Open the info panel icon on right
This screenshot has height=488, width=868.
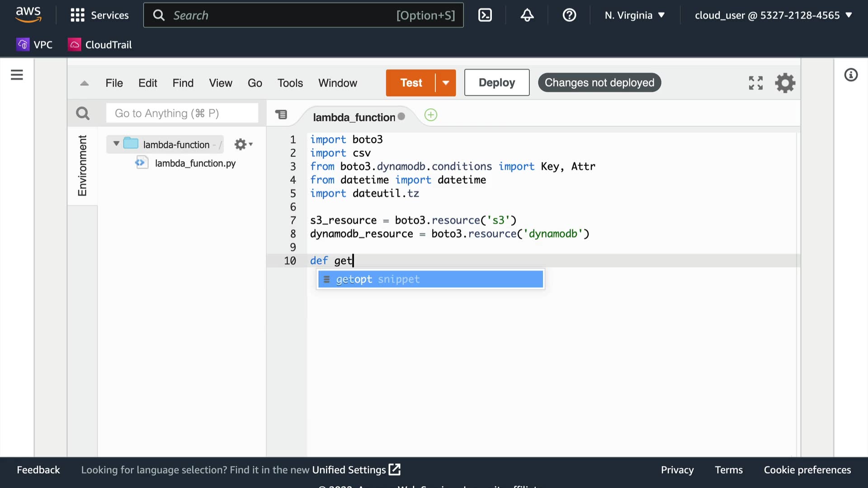tap(851, 75)
